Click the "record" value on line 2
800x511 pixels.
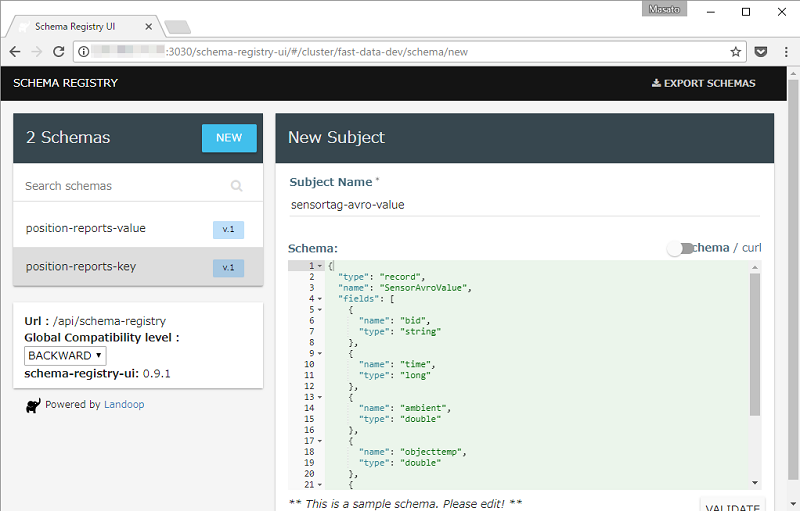point(400,277)
